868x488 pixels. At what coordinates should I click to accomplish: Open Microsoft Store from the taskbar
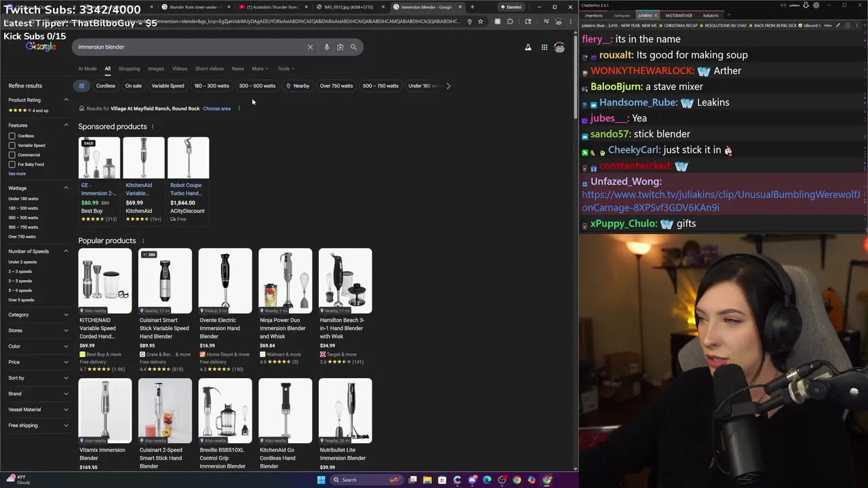pyautogui.click(x=442, y=480)
